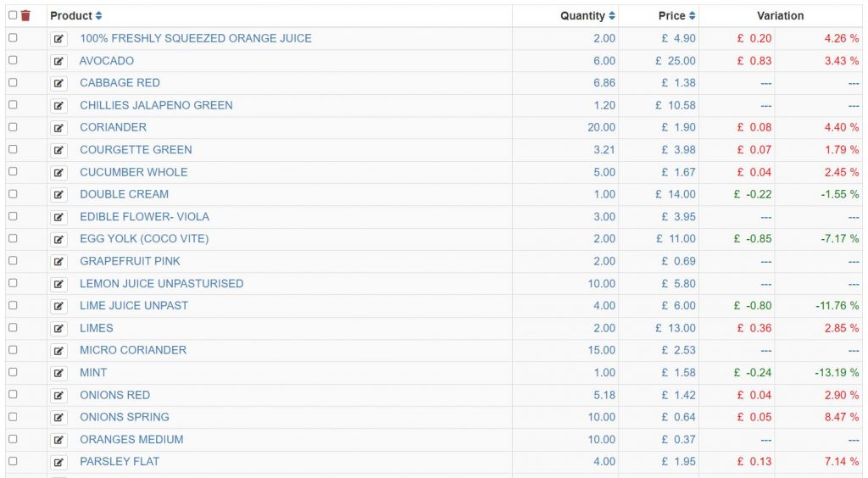868x478 pixels.
Task: Open edit icon for CORIANDER
Action: tap(58, 128)
